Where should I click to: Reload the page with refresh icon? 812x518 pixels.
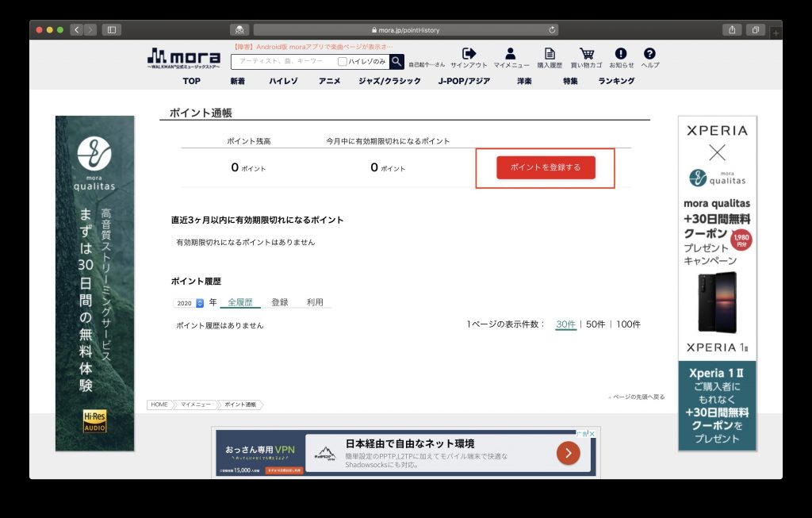point(552,30)
